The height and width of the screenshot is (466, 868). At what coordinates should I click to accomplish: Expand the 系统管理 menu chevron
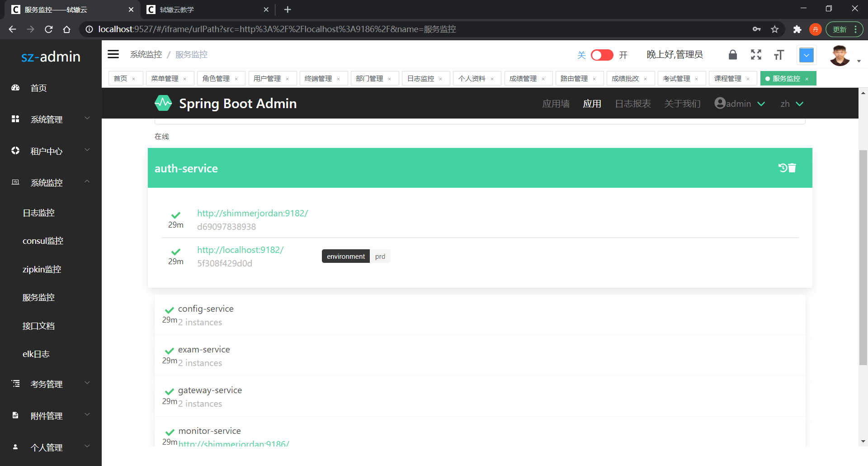click(x=87, y=118)
